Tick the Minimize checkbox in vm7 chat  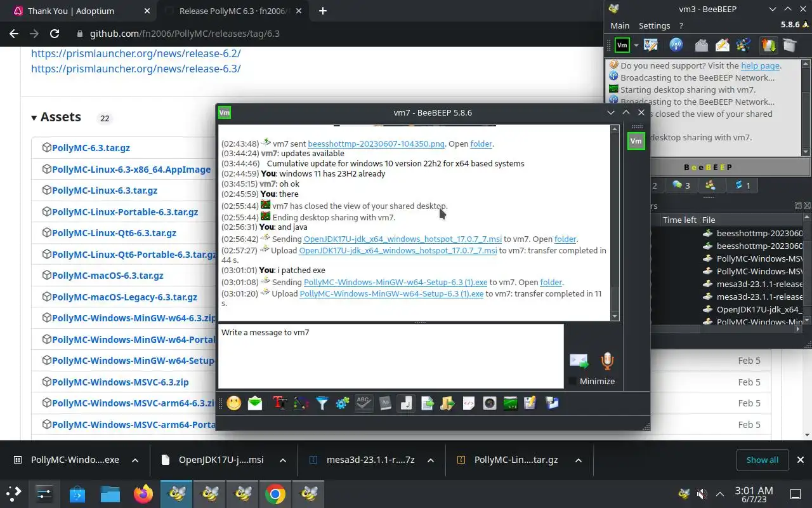(573, 381)
